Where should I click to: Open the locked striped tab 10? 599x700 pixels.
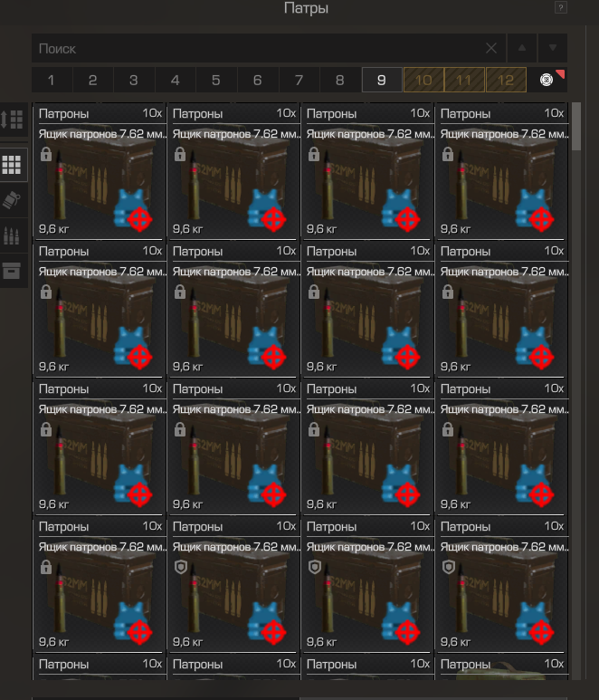tap(423, 80)
